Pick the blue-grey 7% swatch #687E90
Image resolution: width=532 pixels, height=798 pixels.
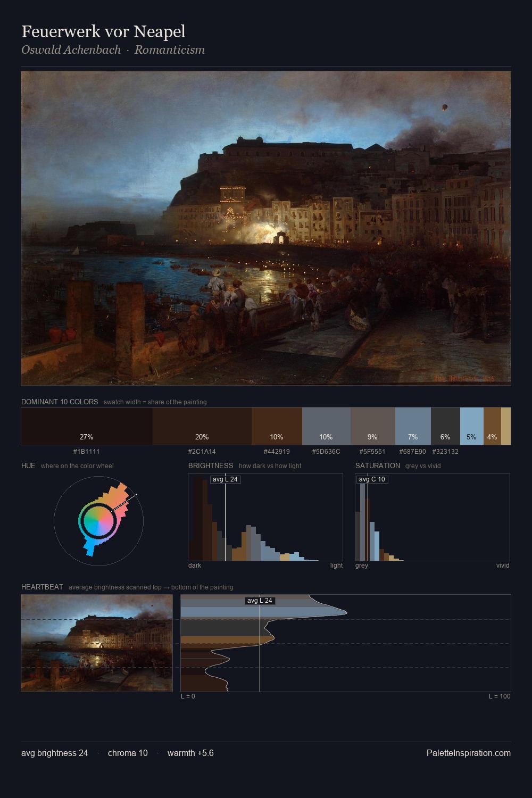coord(413,426)
